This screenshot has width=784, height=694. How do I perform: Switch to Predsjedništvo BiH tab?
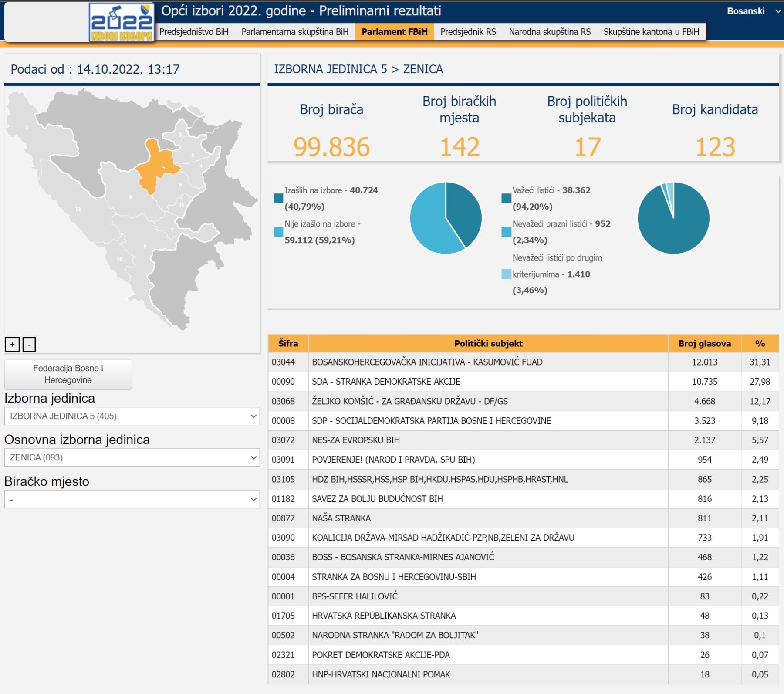(x=194, y=32)
